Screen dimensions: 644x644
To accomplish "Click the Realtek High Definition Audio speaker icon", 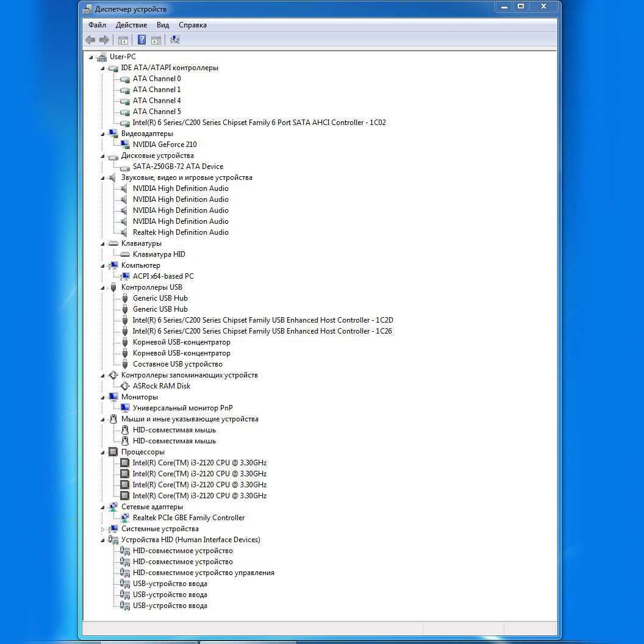I will [x=124, y=232].
